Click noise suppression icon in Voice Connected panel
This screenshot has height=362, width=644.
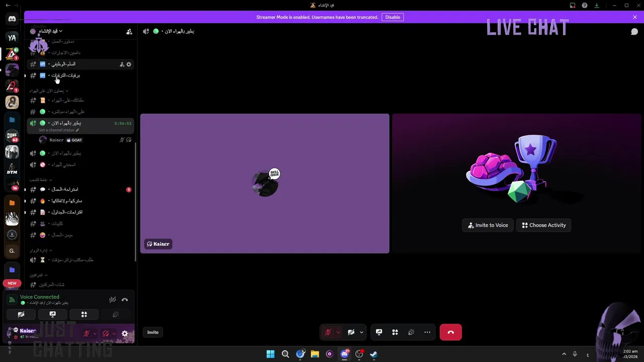click(113, 300)
